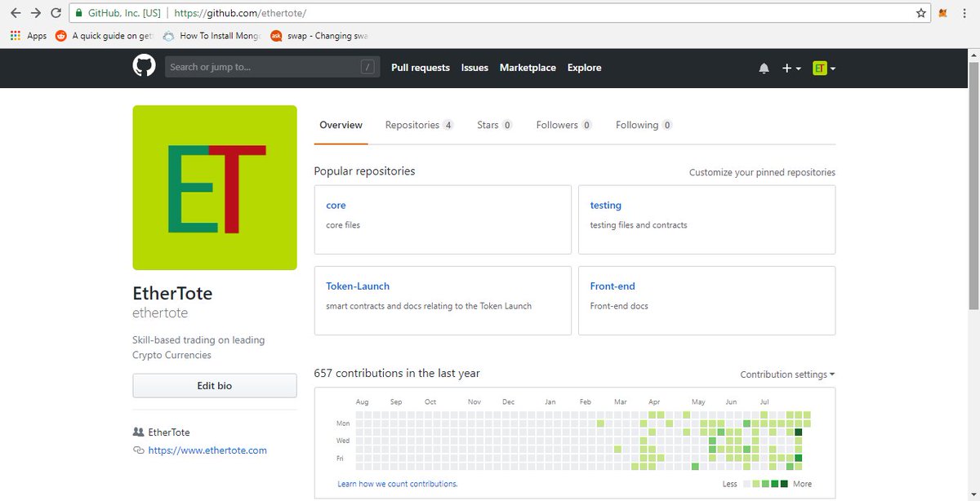Reload the page with refresh icon
The image size is (980, 501).
[56, 13]
